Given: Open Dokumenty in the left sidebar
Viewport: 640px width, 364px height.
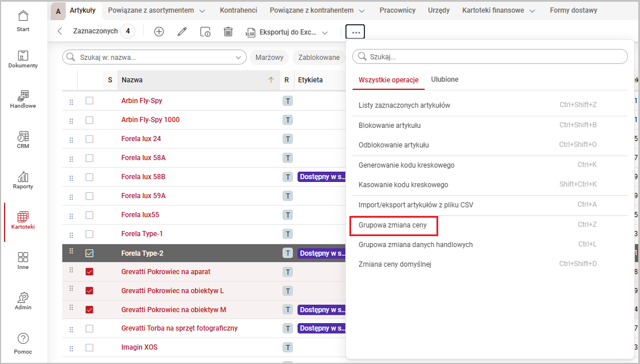Looking at the screenshot, I should click(23, 59).
